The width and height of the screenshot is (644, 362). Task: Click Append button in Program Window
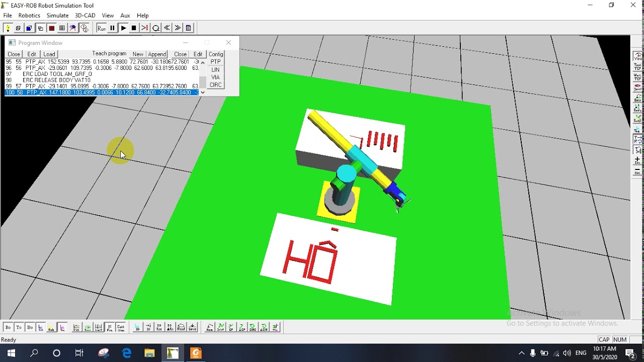[157, 54]
